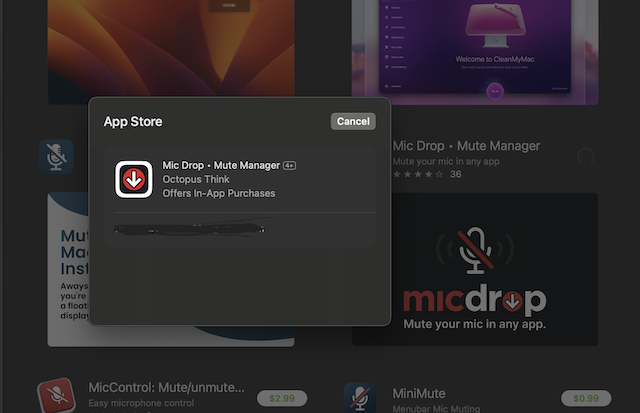The image size is (640, 413).
Task: Click the App Store dialog title
Action: 133,122
